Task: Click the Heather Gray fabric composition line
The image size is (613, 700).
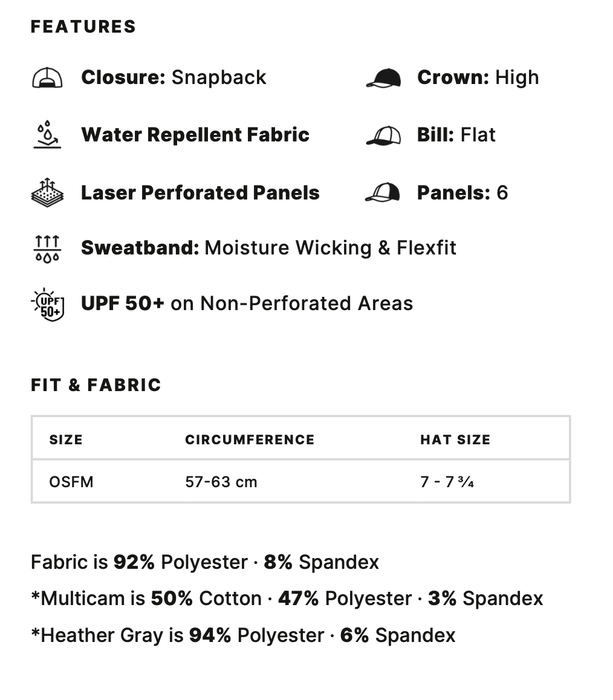Action: tap(243, 635)
